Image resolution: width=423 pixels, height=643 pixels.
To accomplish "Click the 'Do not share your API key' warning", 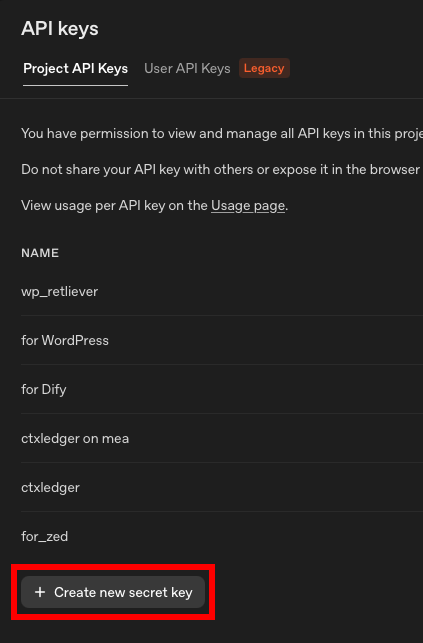I will point(221,169).
